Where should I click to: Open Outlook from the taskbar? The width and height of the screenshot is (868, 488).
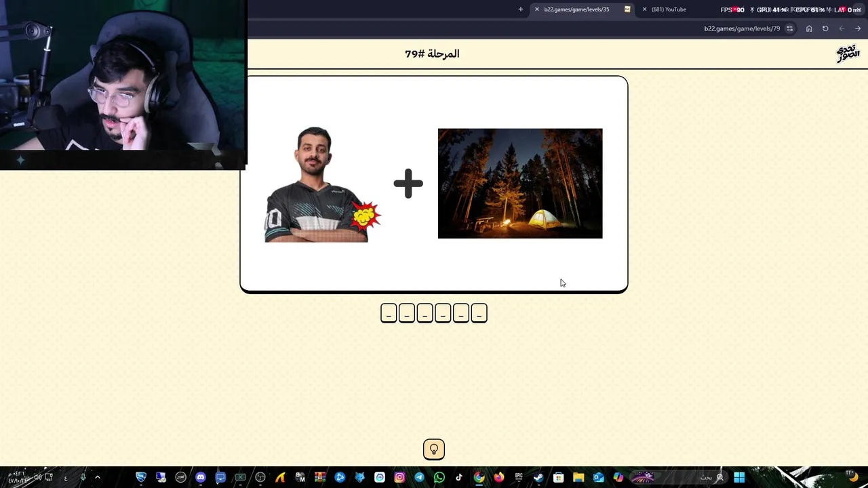(599, 477)
